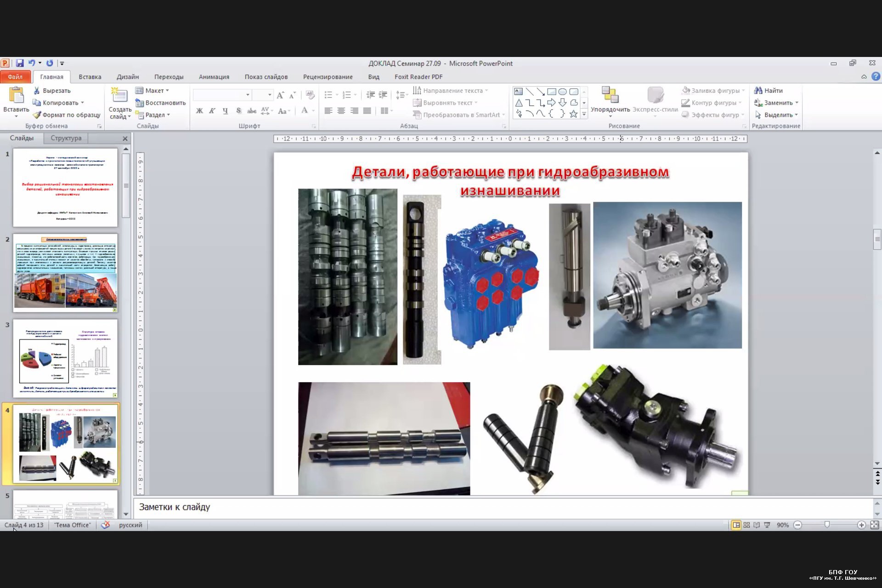
Task: Switch to the Вставка ribbon tab
Action: pos(90,77)
